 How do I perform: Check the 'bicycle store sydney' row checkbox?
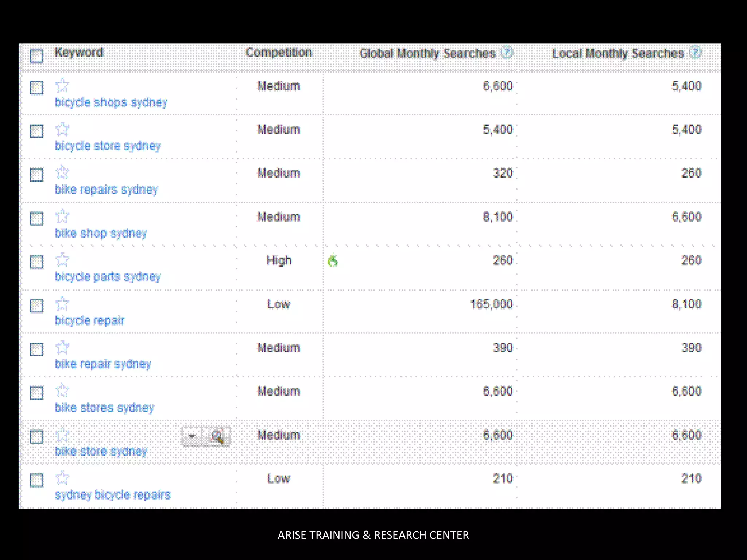(36, 131)
